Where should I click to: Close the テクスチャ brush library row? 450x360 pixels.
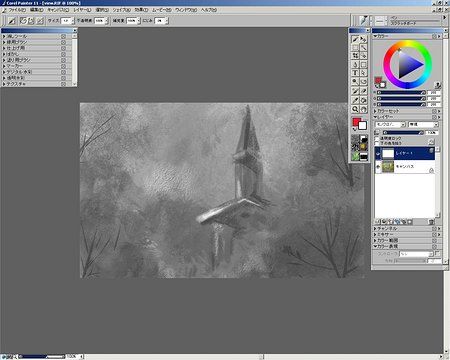click(x=63, y=84)
